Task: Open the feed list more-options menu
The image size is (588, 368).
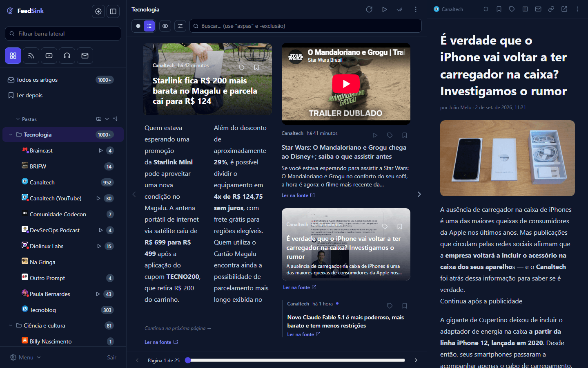Action: (x=416, y=9)
